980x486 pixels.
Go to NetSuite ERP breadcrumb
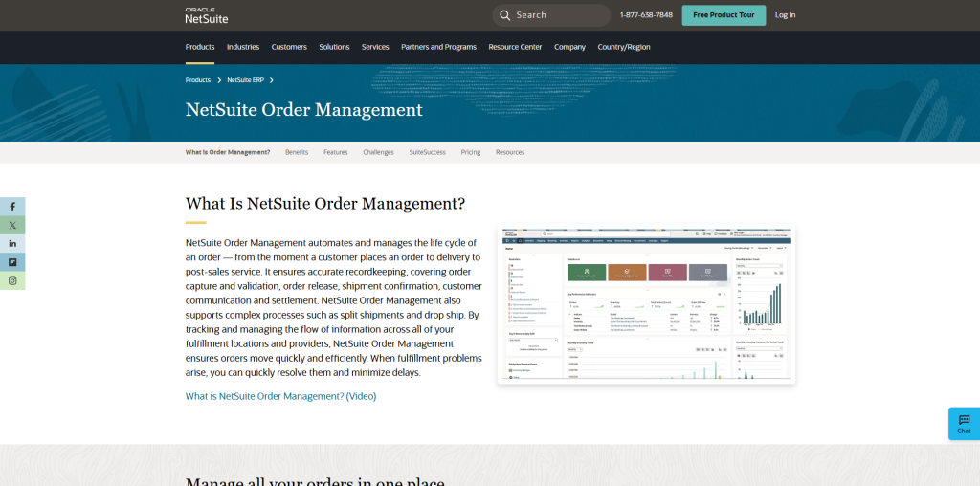[246, 80]
